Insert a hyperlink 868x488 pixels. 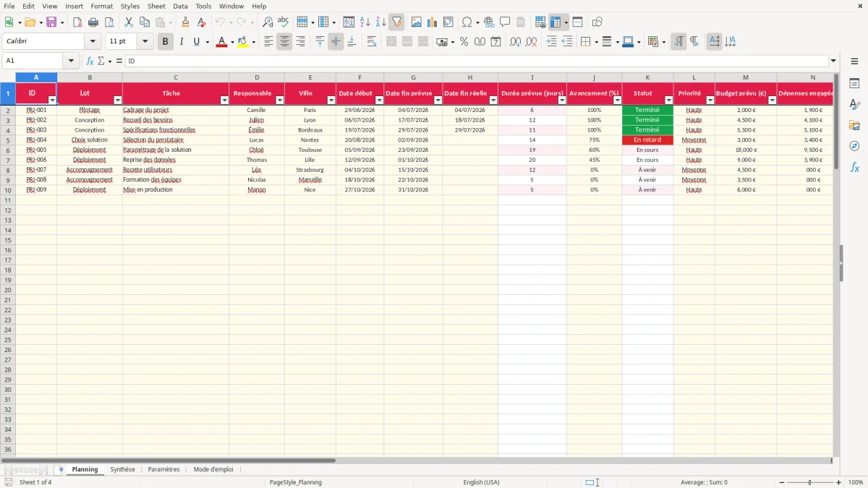[489, 22]
